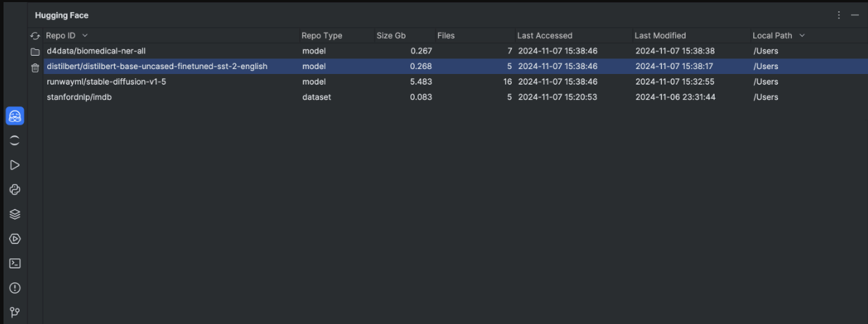The width and height of the screenshot is (868, 324).
Task: Refresh the Hugging Face cache list
Action: [x=35, y=36]
